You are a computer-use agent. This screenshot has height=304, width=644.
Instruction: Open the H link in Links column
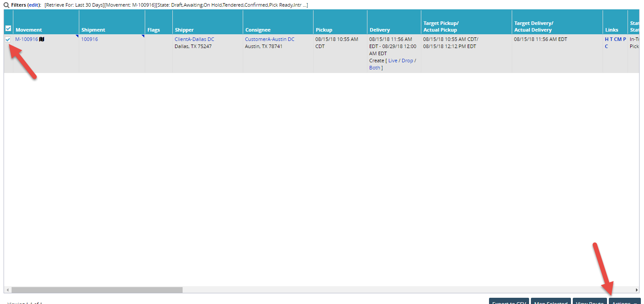point(607,39)
